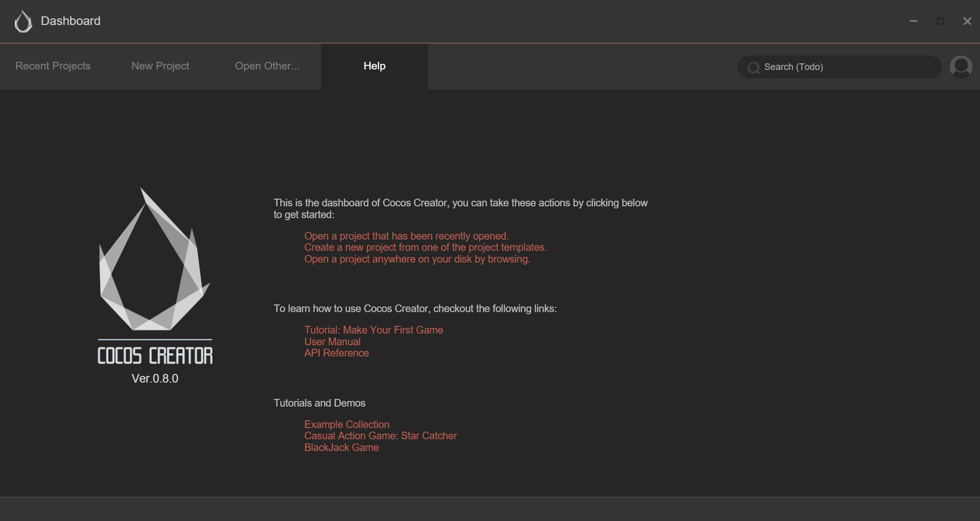Click the create new project from templates link

coord(425,247)
